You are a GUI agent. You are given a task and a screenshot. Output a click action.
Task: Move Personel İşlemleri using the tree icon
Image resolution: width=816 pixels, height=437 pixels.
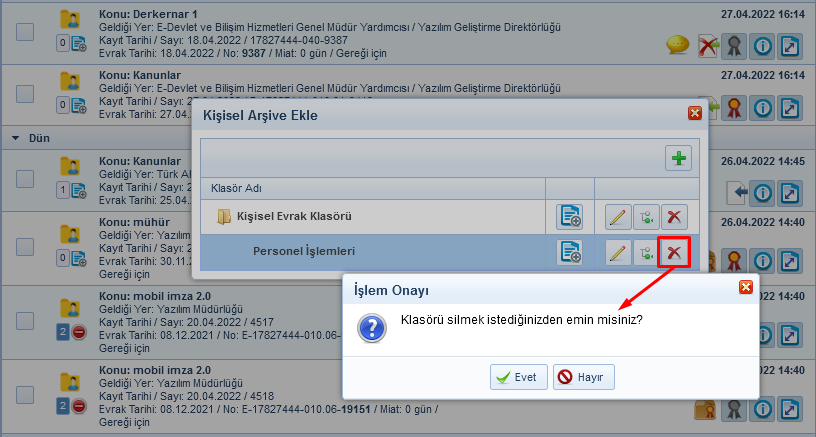(646, 253)
